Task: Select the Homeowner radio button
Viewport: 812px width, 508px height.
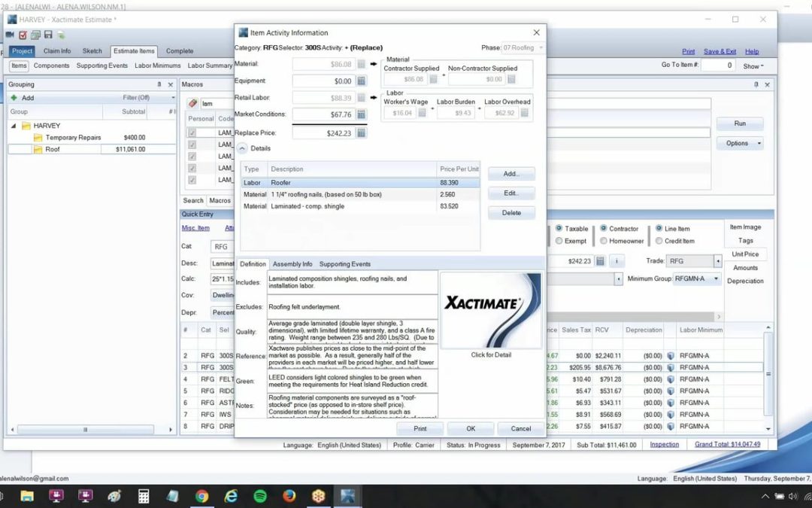Action: click(603, 241)
